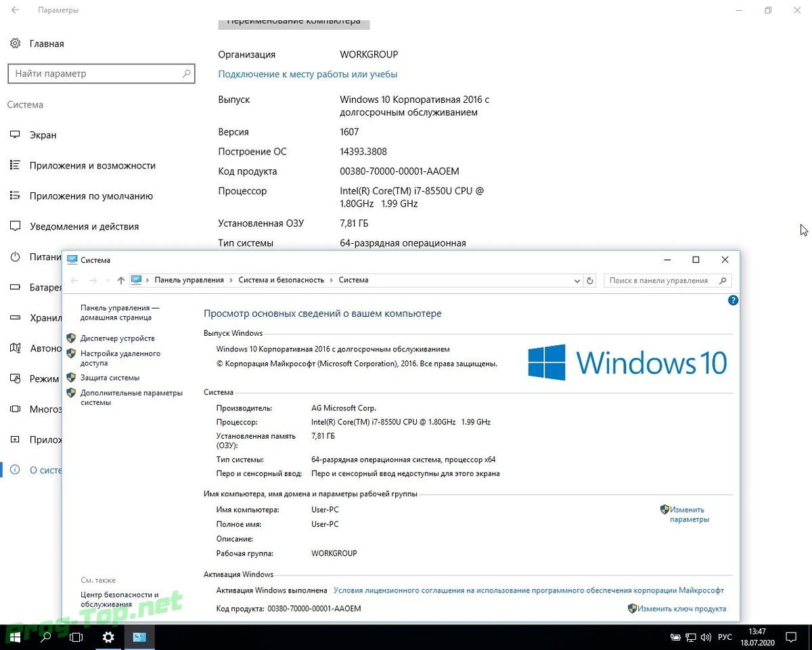812x650 pixels.
Task: Click the forward arrow in Система window
Action: pyautogui.click(x=93, y=280)
